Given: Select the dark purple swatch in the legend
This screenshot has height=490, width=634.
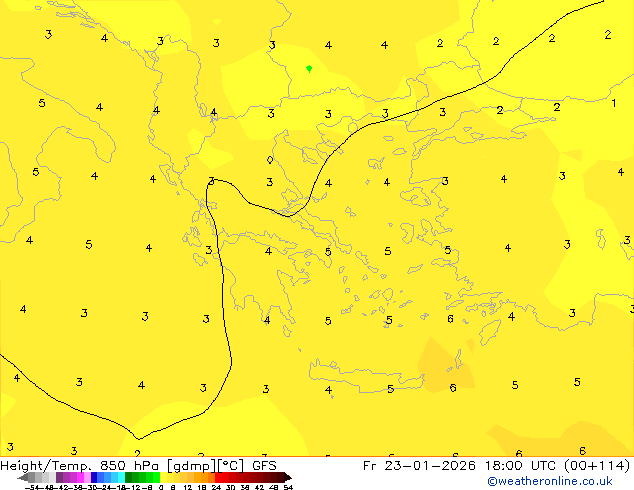Looking at the screenshot, I should pos(59,477).
